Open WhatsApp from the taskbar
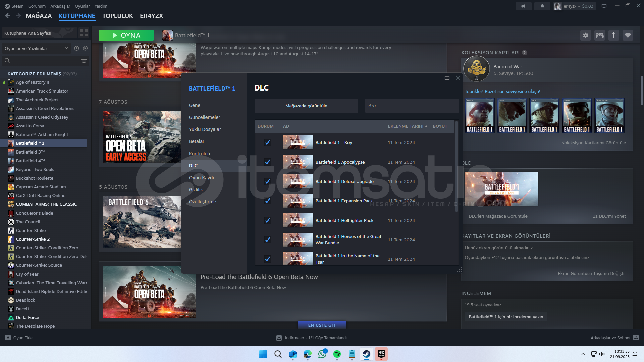The image size is (644, 362). [x=322, y=354]
